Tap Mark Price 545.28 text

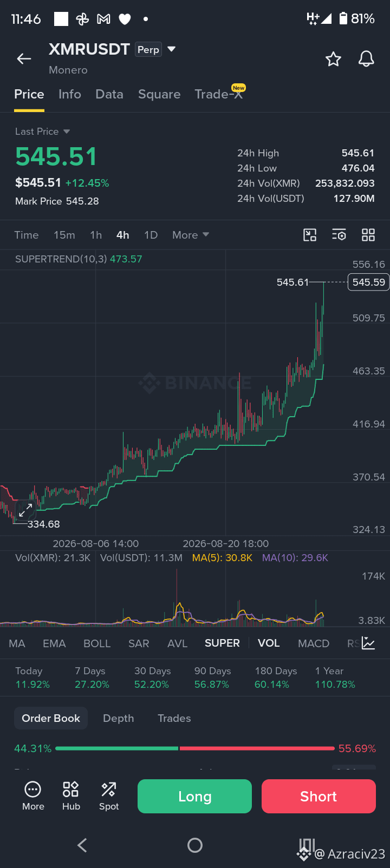pos(57,201)
